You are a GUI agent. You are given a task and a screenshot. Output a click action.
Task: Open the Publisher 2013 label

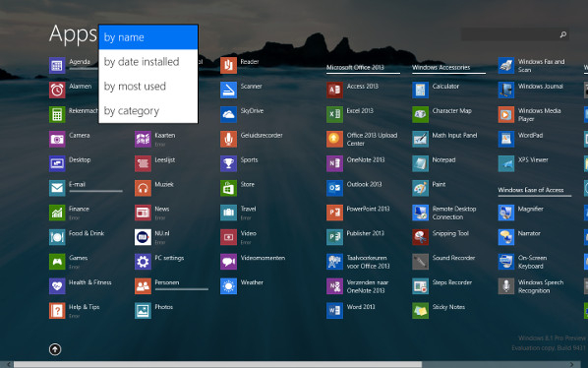[365, 233]
